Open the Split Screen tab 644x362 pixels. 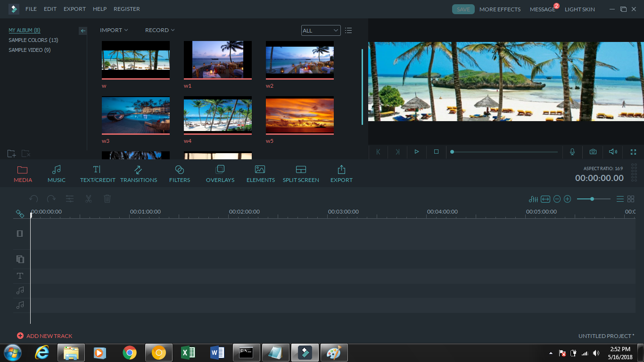(301, 174)
